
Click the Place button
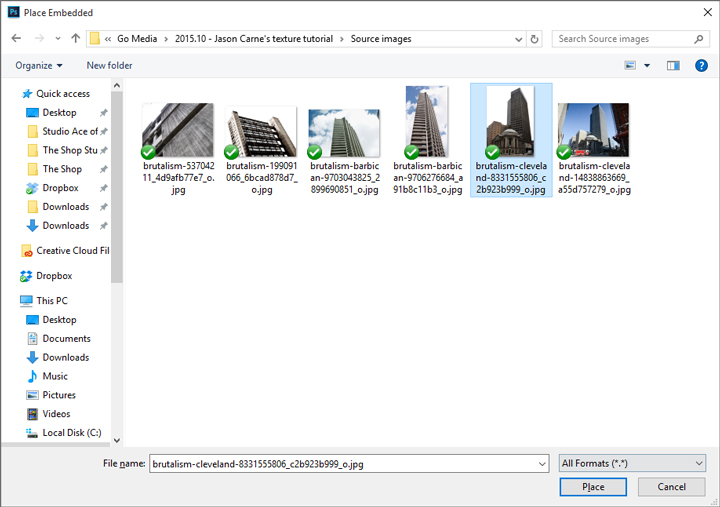coord(593,487)
